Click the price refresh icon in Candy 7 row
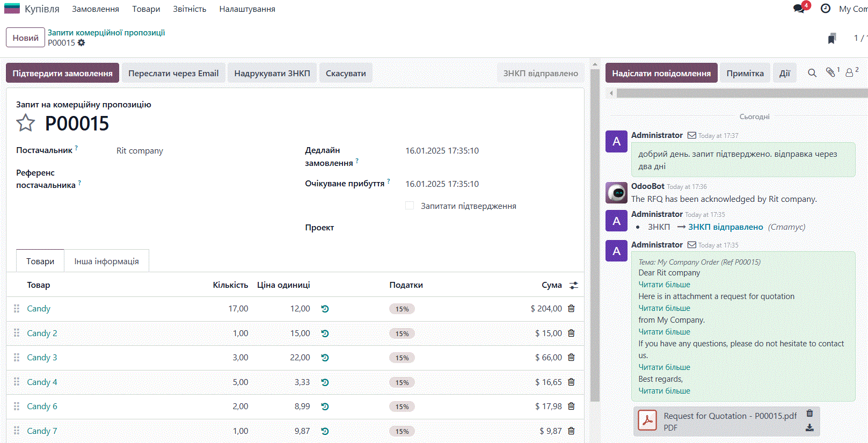 [325, 431]
